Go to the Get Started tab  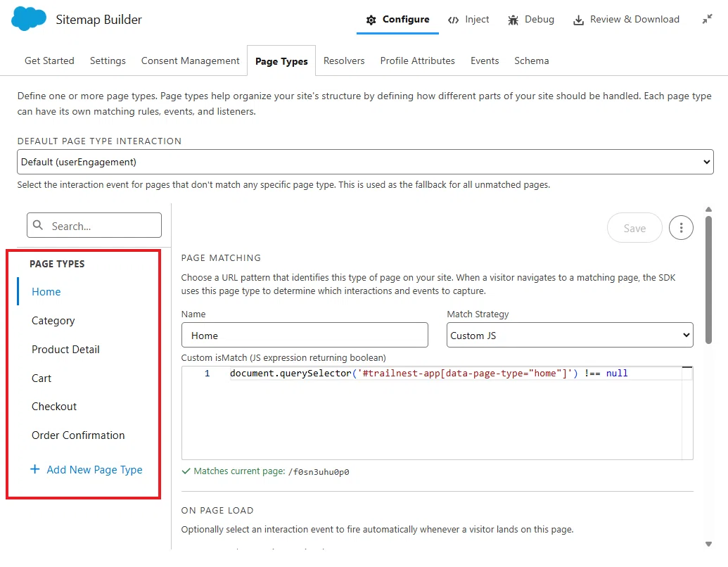49,60
